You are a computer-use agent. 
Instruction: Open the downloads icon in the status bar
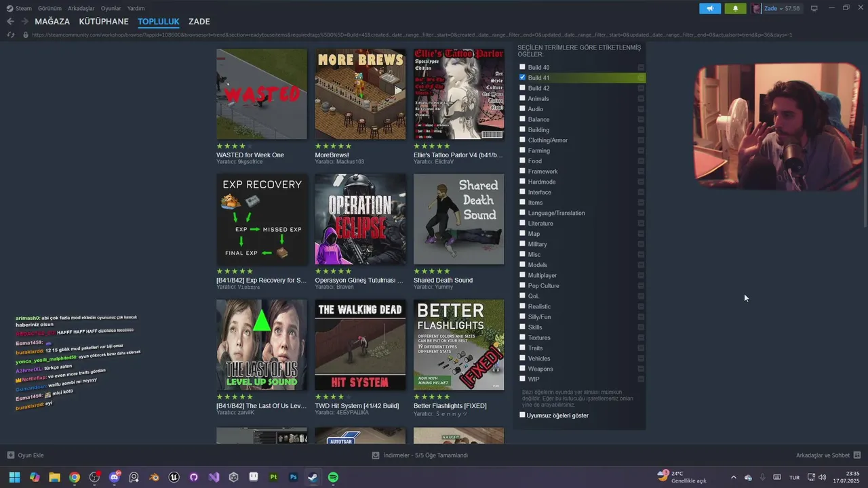(376, 455)
